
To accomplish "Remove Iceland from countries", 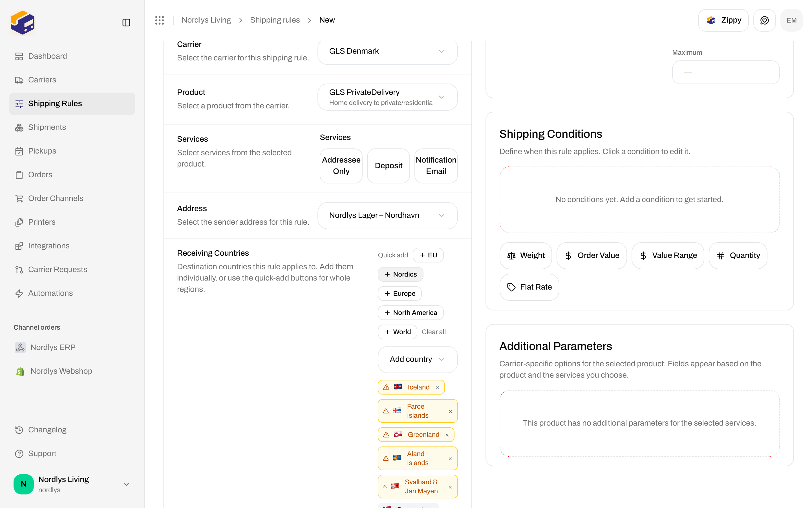I will [438, 388].
